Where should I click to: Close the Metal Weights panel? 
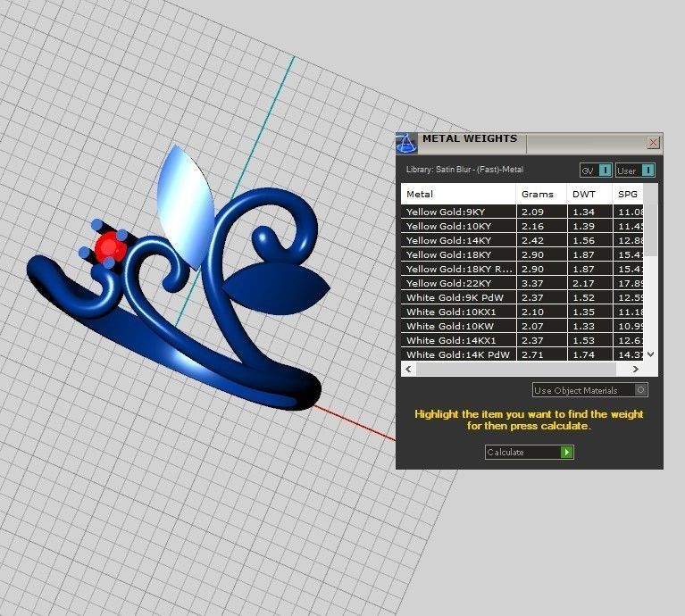click(x=653, y=142)
